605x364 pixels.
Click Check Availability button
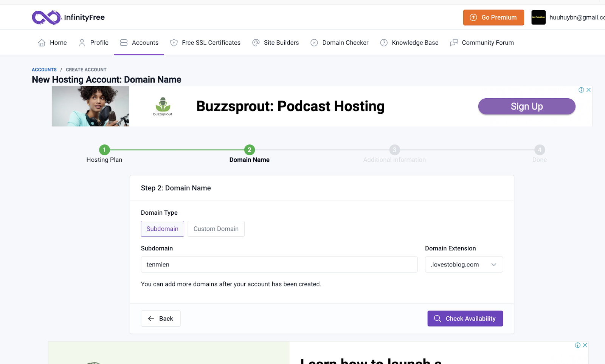click(465, 319)
